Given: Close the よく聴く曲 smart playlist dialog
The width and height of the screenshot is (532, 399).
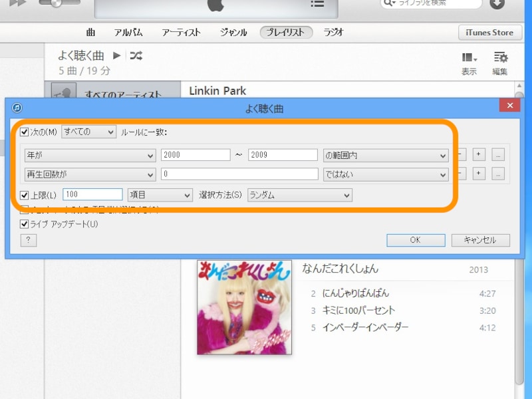Looking at the screenshot, I should pyautogui.click(x=509, y=106).
